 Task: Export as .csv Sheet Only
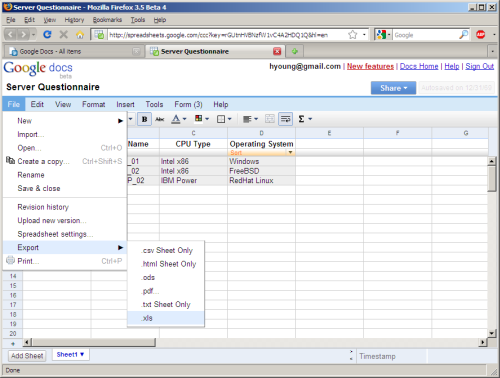[x=166, y=250]
